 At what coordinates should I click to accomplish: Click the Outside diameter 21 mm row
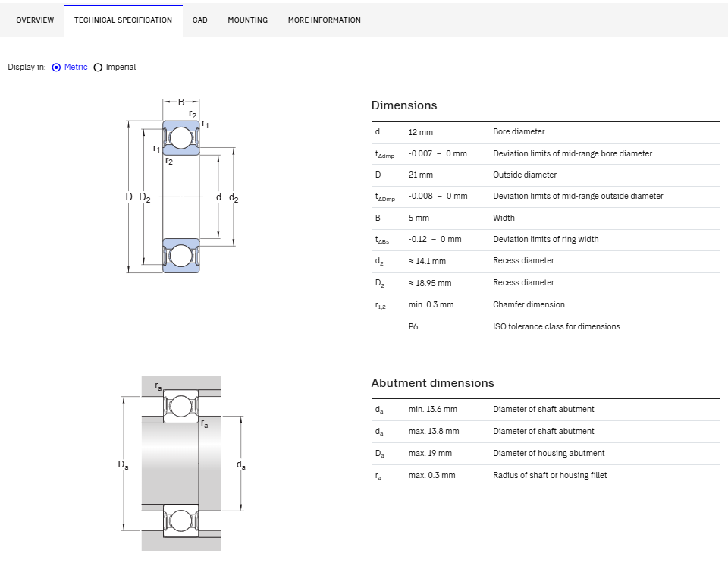coord(545,175)
